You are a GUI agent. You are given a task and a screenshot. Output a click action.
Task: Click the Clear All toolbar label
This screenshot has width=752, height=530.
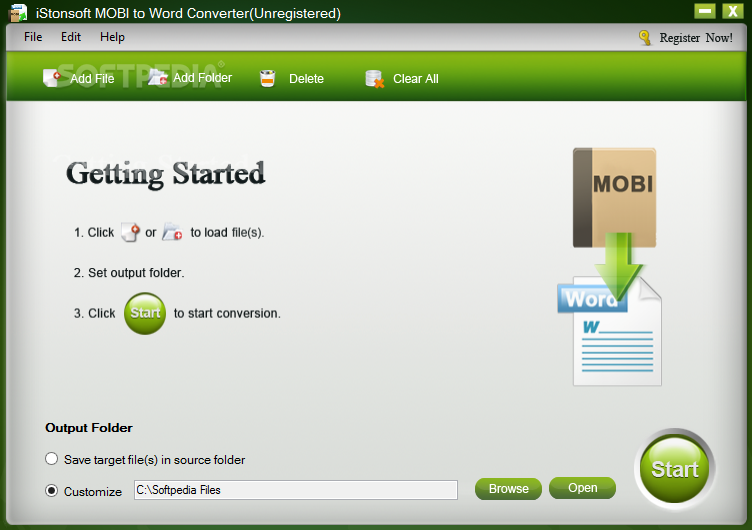click(416, 79)
